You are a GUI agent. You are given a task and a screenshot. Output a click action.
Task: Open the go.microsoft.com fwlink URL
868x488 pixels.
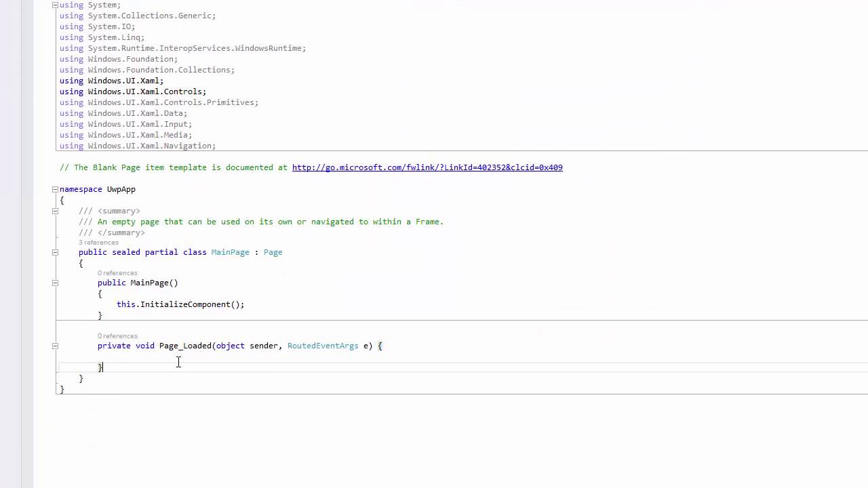coord(427,167)
